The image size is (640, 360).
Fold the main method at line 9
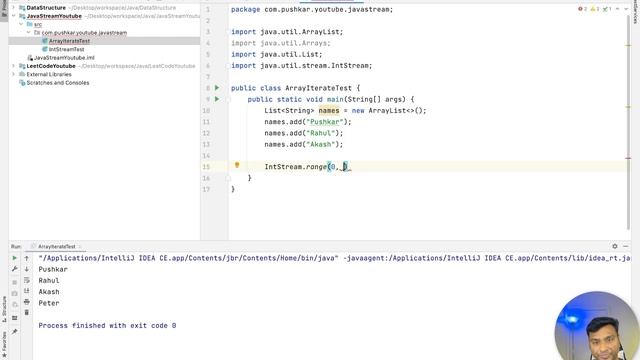pos(228,99)
